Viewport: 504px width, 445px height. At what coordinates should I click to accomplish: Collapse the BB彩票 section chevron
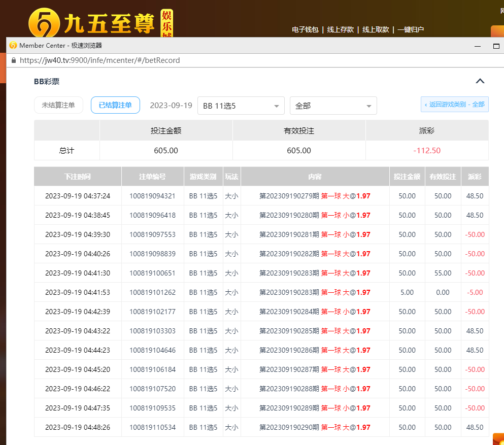(x=480, y=81)
